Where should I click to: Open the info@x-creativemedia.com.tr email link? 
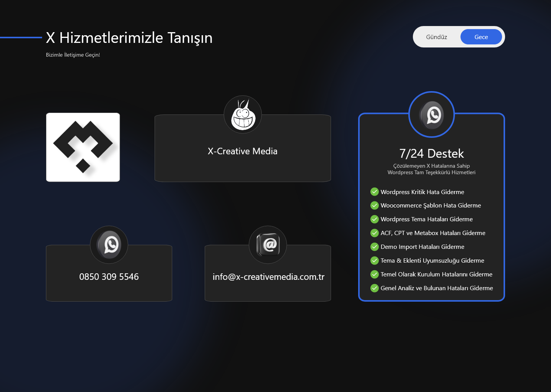click(269, 277)
